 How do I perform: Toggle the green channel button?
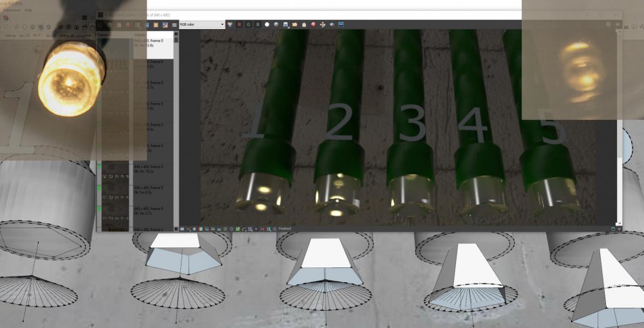[249, 24]
